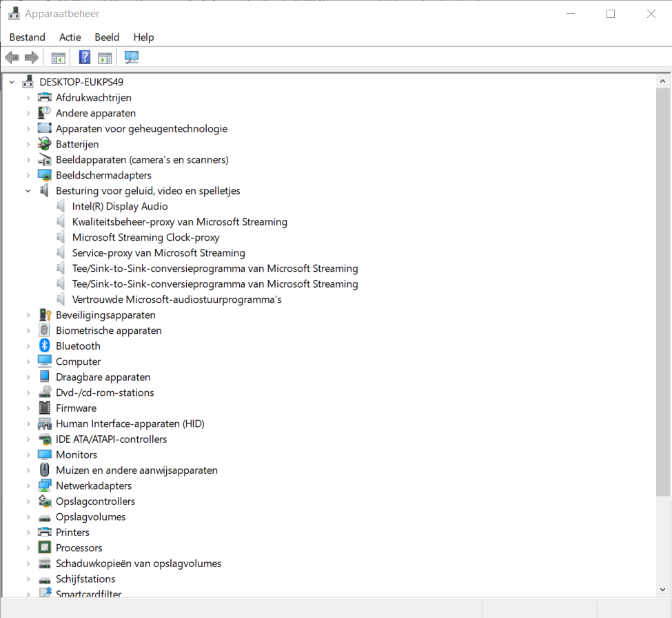
Task: Click the Beeldschermadapters display icon
Action: (x=45, y=175)
